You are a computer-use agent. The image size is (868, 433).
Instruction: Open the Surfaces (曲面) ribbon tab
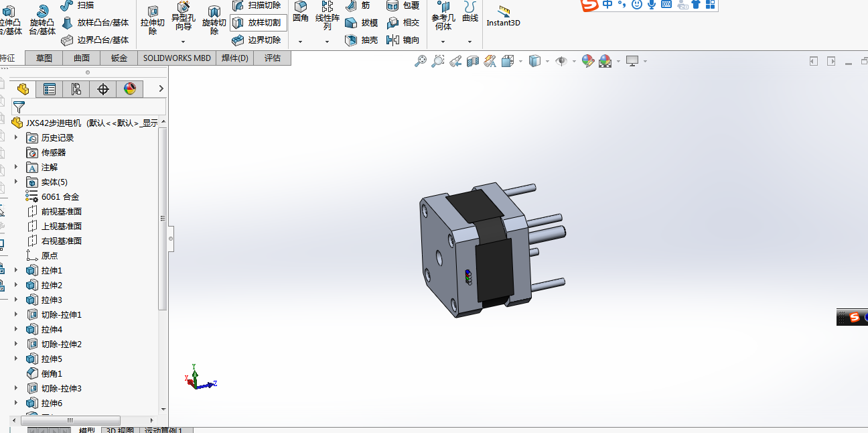click(82, 58)
